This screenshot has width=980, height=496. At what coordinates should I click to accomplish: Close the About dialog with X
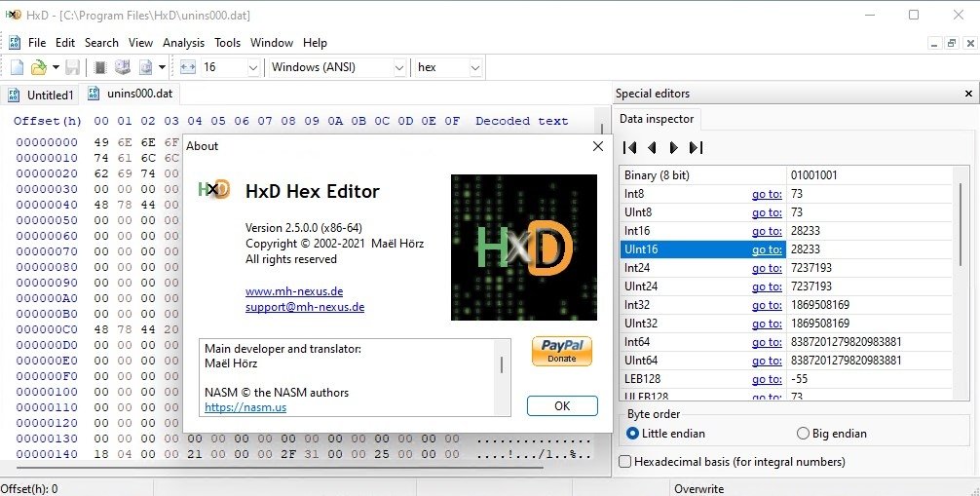[598, 146]
